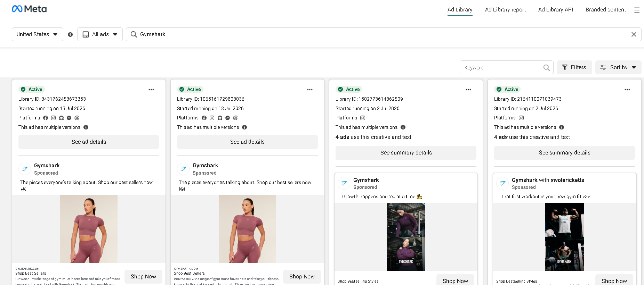Open ad image thumbnail for ad 3431762453673353

89,229
